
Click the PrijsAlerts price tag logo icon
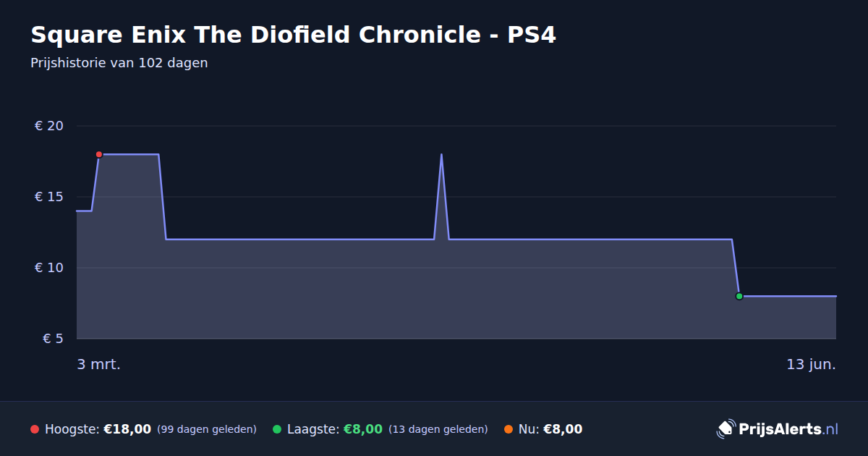pos(726,429)
